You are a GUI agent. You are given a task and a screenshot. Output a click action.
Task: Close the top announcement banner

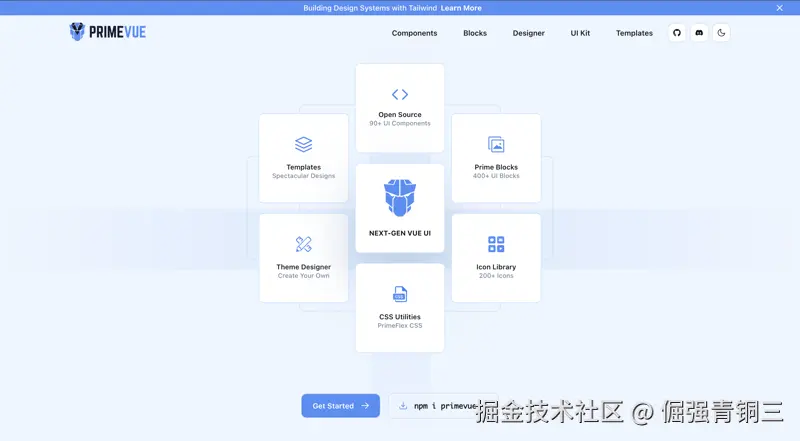[779, 8]
